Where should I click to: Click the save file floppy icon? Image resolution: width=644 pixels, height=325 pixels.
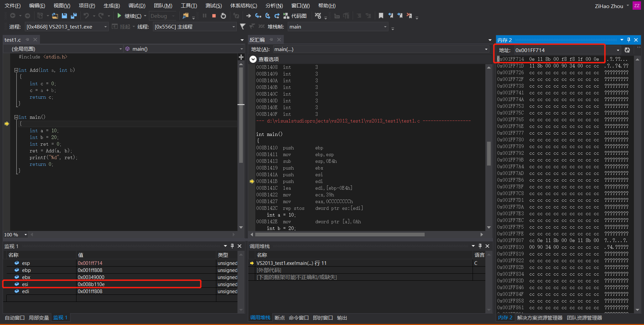(x=64, y=16)
